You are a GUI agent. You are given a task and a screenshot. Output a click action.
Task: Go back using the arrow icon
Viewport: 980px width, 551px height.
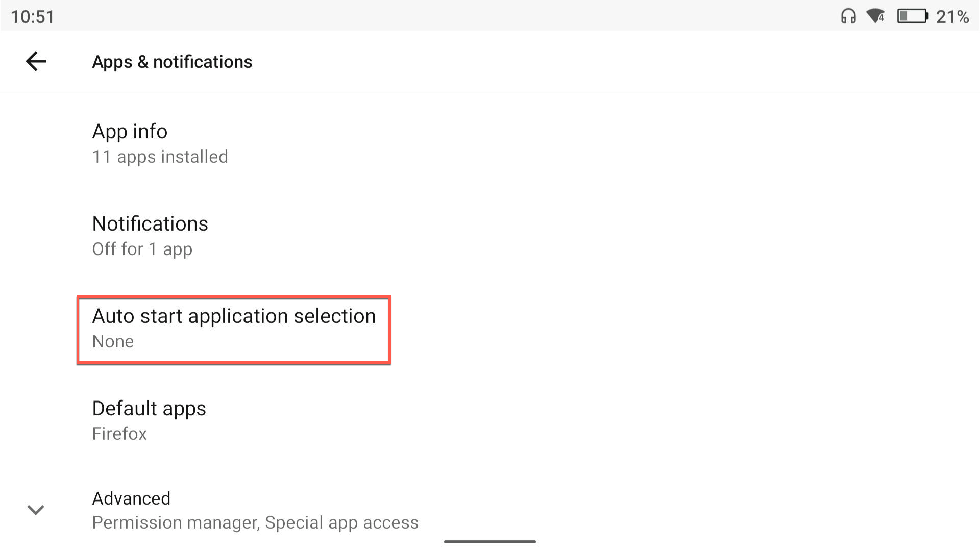(x=36, y=62)
